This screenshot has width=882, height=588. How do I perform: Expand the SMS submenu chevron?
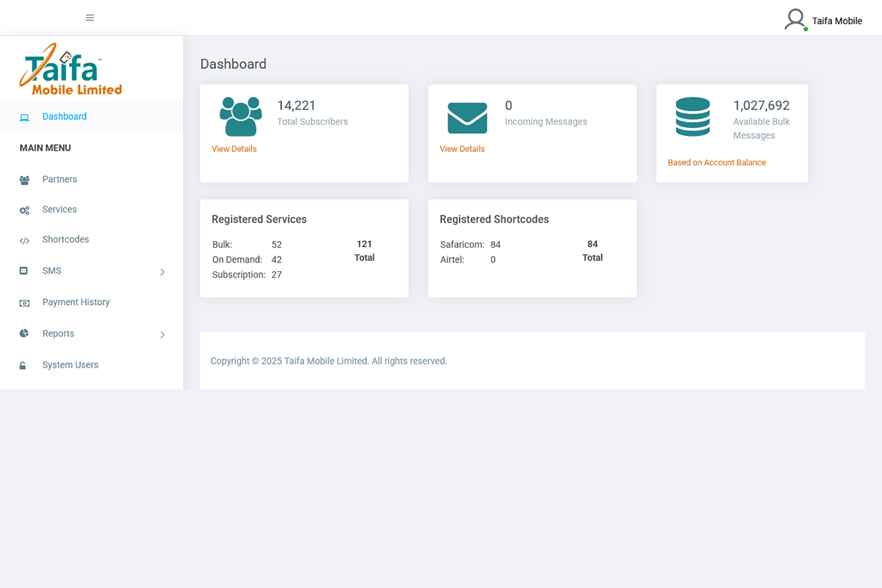coord(162,271)
